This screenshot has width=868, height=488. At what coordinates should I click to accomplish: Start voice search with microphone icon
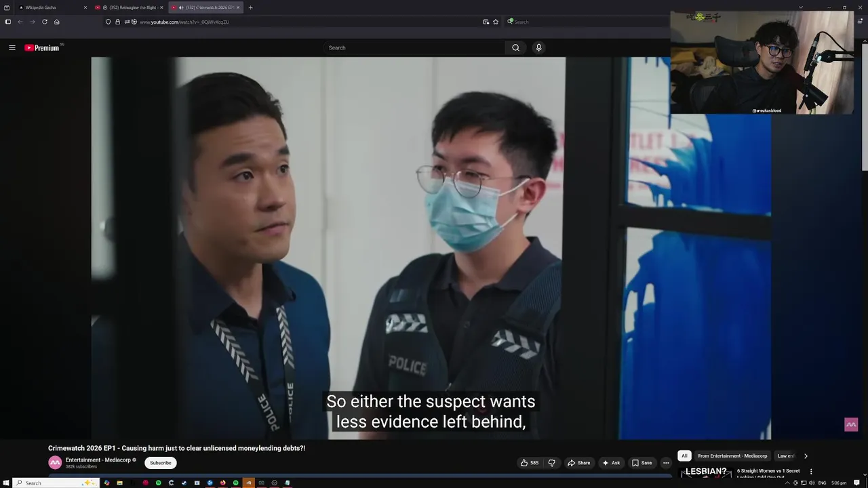538,47
